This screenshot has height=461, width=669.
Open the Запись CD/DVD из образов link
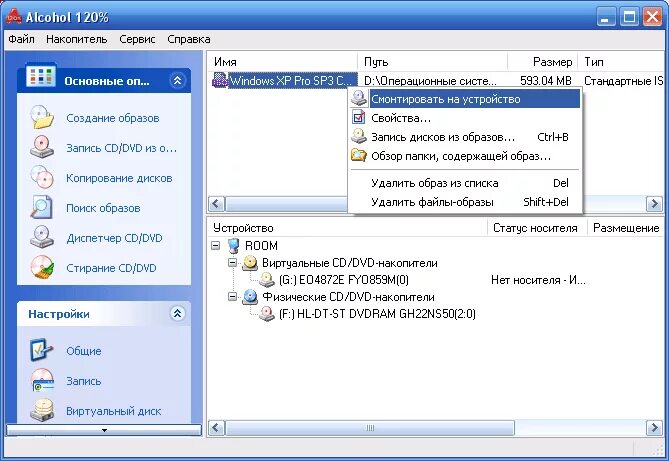tap(121, 148)
